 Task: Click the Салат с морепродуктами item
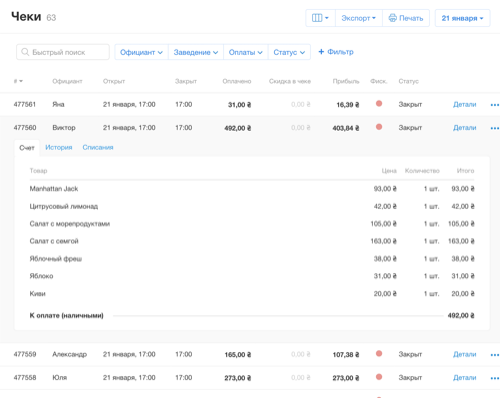[70, 224]
